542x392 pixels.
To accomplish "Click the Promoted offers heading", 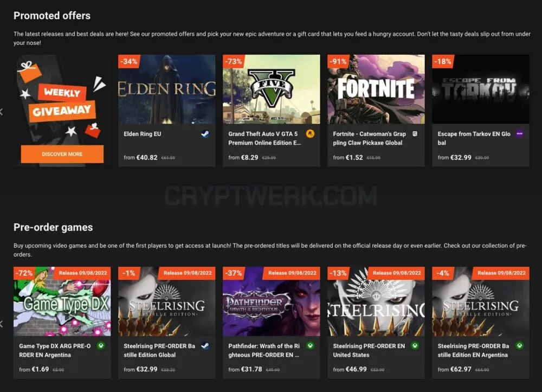I will click(52, 16).
